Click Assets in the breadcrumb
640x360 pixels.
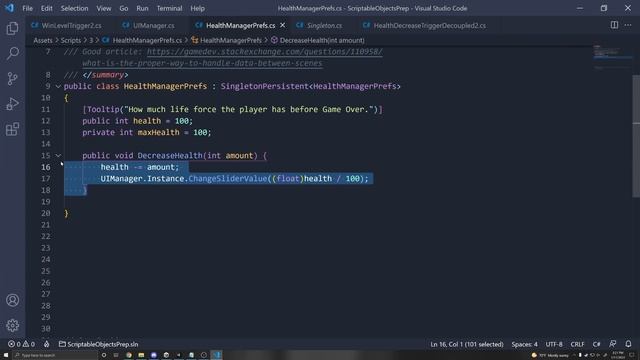[43, 40]
